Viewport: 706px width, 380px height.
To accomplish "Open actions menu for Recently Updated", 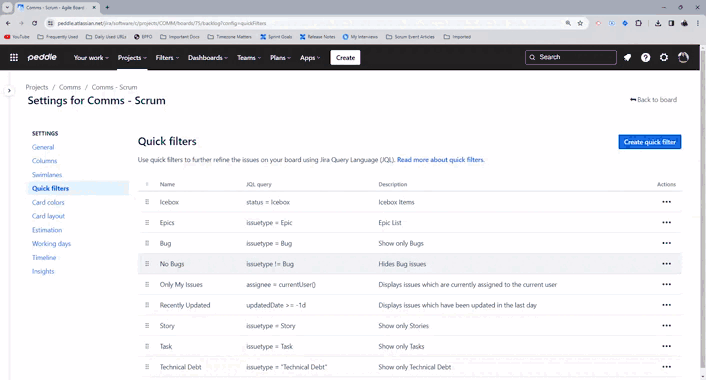I will 666,305.
